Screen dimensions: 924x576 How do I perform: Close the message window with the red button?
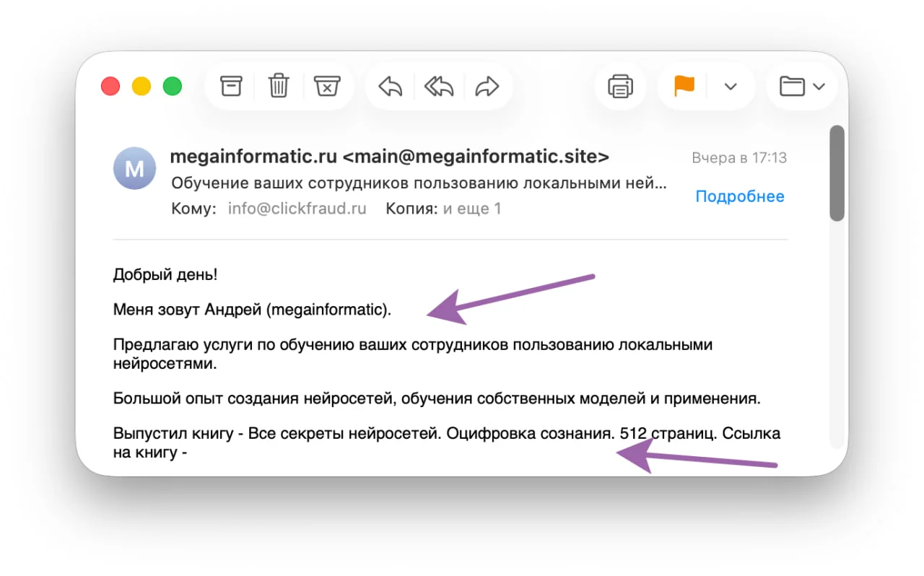click(110, 87)
